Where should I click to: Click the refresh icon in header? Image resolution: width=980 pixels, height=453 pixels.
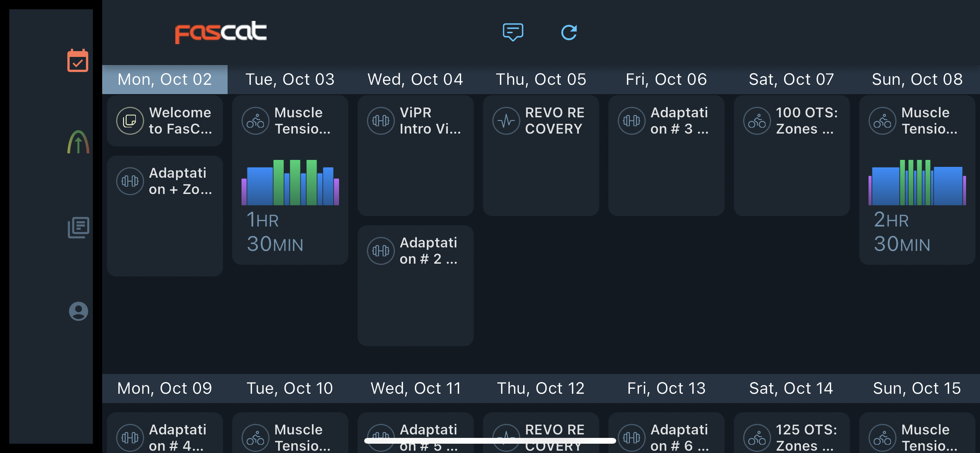(569, 32)
